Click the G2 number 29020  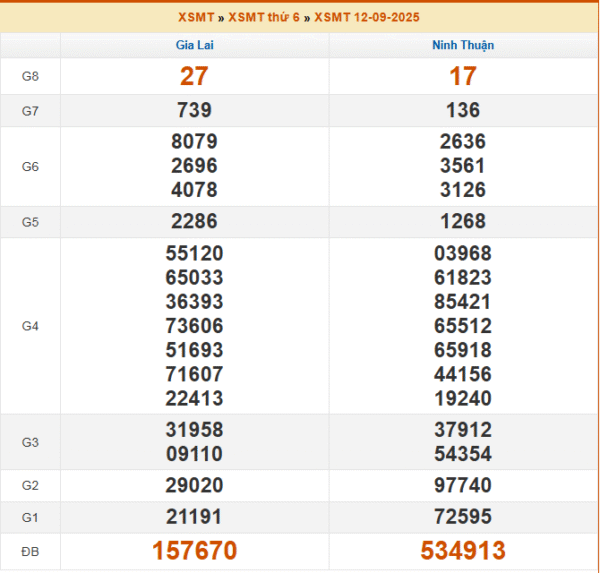[x=194, y=485]
